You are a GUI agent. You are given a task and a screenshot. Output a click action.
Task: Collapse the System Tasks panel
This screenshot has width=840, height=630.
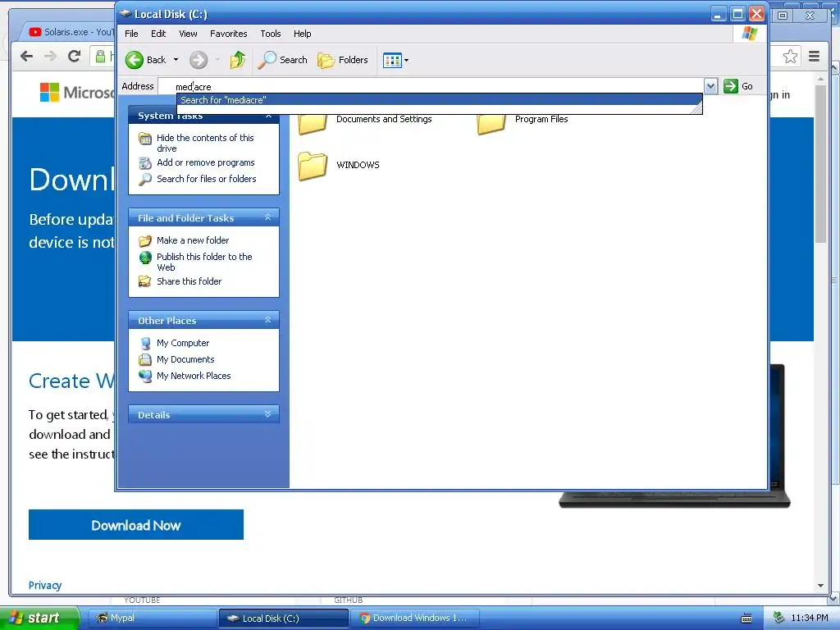coord(268,116)
